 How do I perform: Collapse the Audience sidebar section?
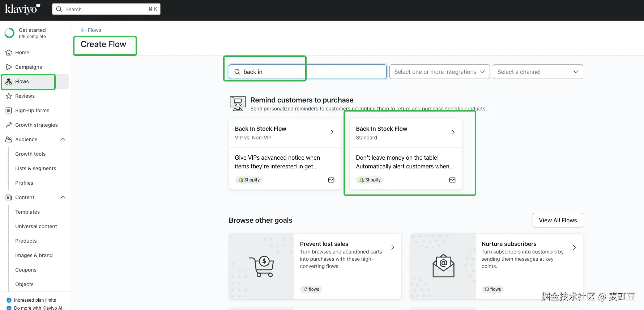[x=63, y=140]
